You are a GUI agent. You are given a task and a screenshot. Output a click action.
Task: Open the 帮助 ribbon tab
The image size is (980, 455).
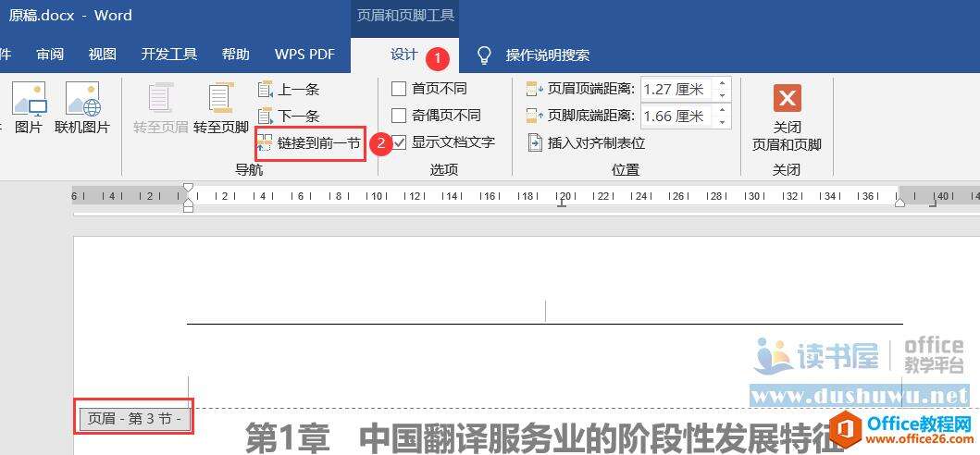tap(236, 55)
